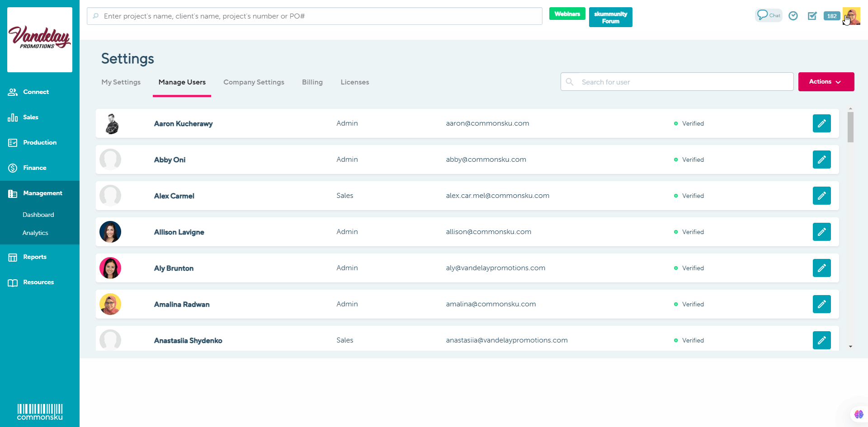Open the notes checklist icon
Image resolution: width=868 pixels, height=427 pixels.
click(x=812, y=16)
